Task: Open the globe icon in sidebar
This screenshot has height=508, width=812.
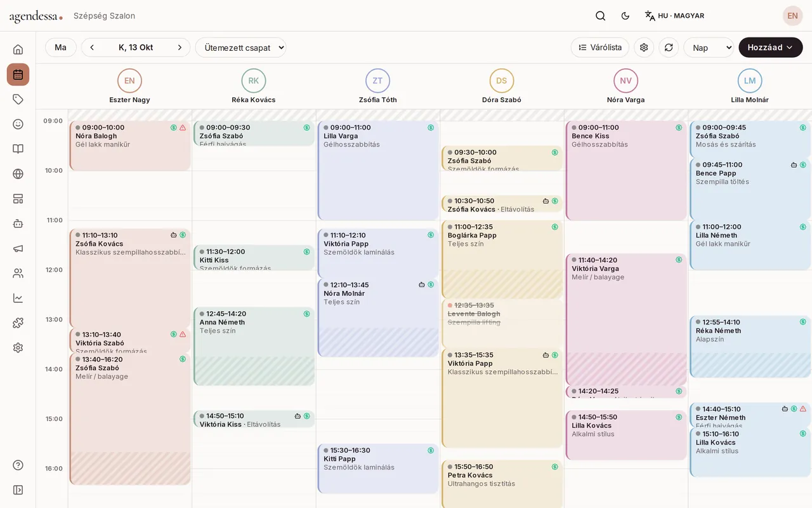Action: coord(18,173)
